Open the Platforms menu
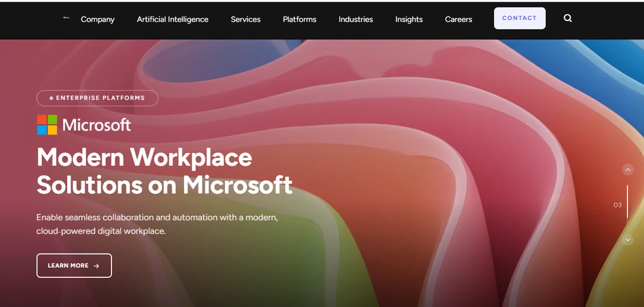Screen dimensions: 644x307 [299, 19]
